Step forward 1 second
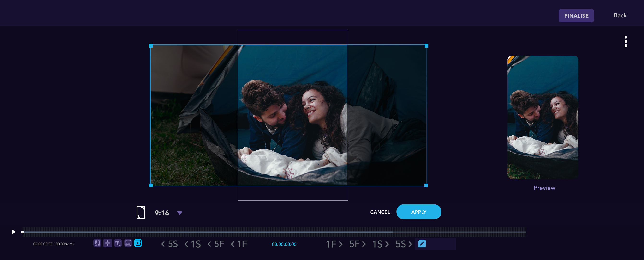Screen dimensions: 644x260 pos(381,244)
